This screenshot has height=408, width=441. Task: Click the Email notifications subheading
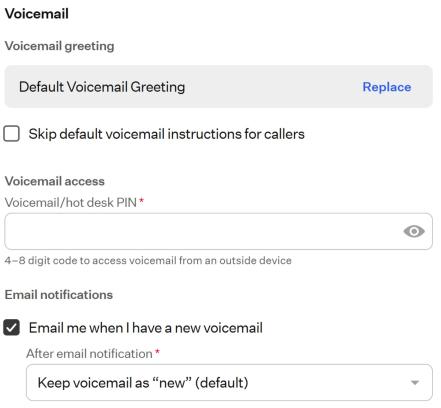pyautogui.click(x=59, y=295)
